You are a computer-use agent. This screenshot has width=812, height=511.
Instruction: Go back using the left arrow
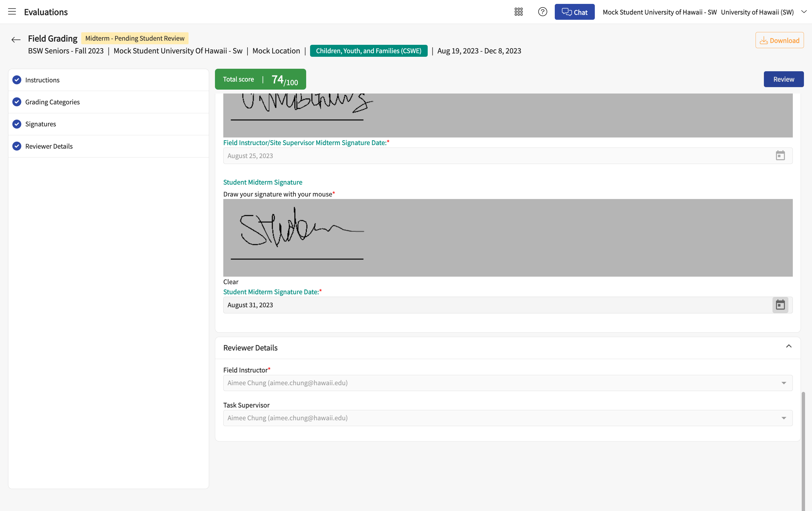(x=16, y=40)
